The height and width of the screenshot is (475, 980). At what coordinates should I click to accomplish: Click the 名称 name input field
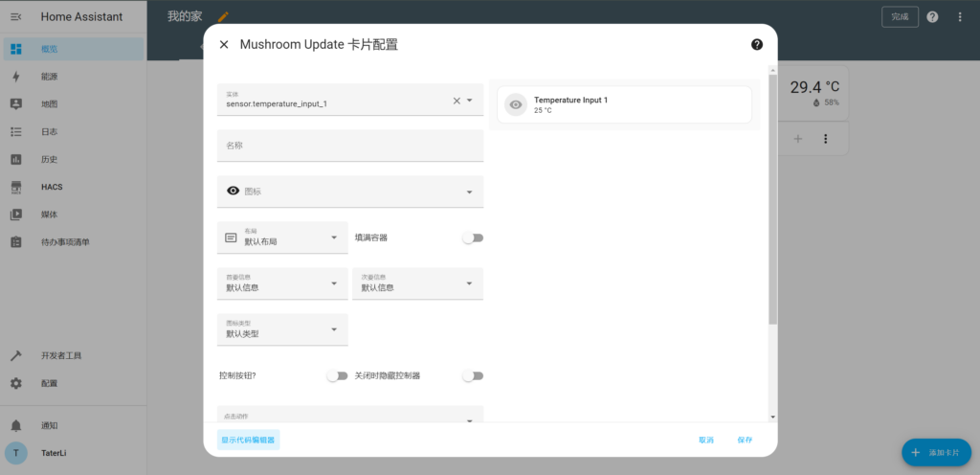click(350, 145)
